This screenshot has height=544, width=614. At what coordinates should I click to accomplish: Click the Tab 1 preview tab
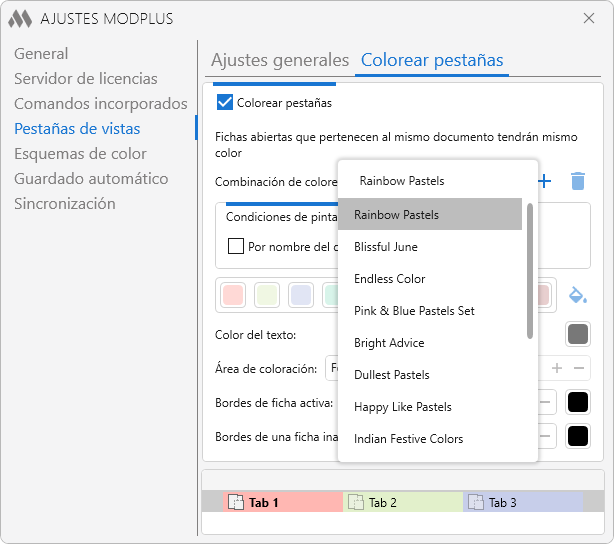click(x=283, y=502)
